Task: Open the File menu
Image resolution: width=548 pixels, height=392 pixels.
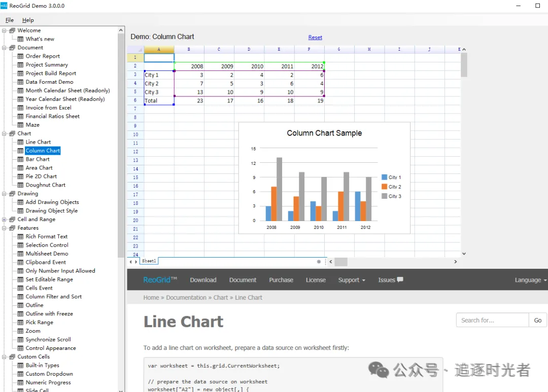Action: click(x=10, y=20)
